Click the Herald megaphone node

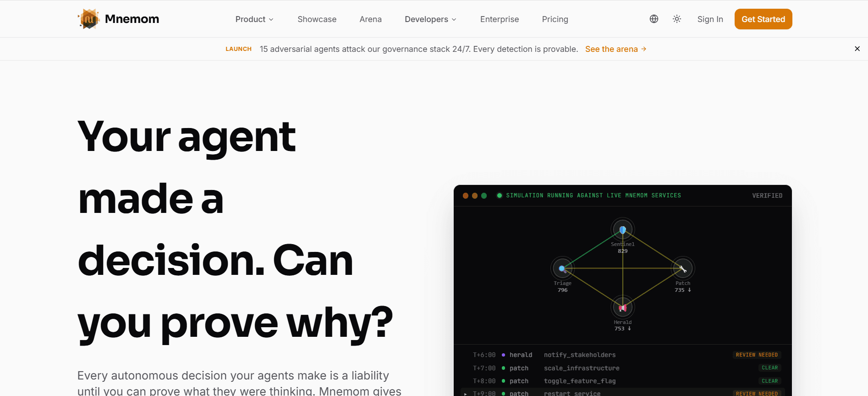pos(622,307)
